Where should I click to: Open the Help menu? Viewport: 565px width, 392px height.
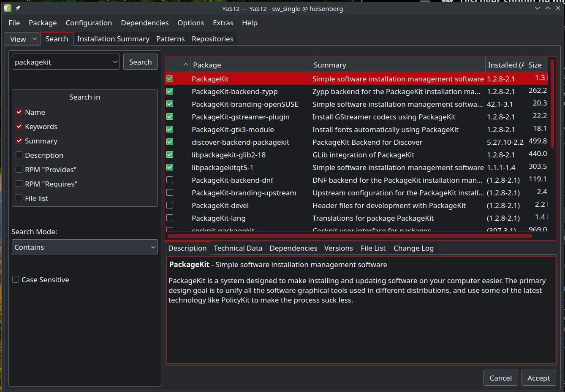coord(250,23)
